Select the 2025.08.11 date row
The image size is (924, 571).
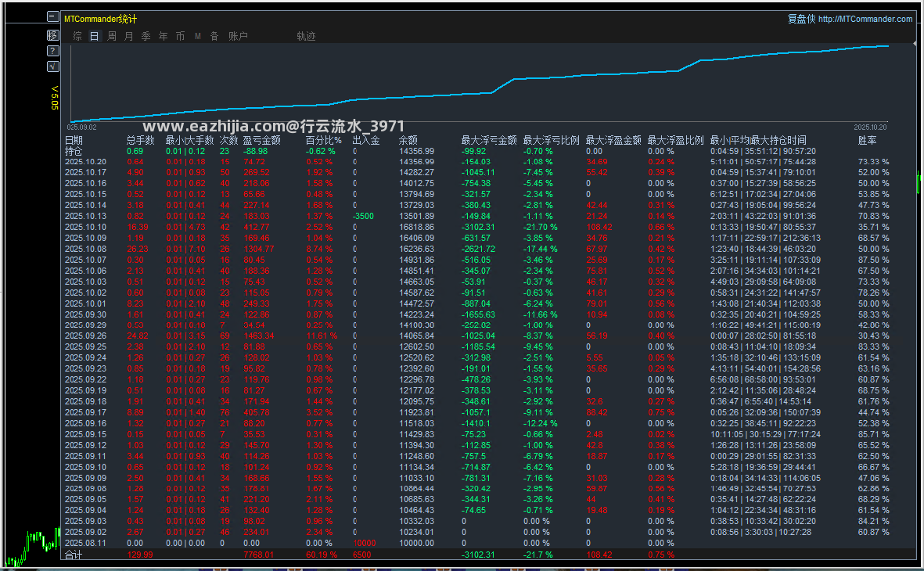pos(85,544)
